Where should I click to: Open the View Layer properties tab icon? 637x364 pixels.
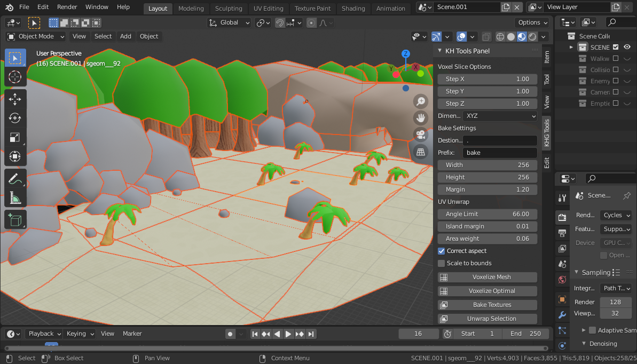562,248
